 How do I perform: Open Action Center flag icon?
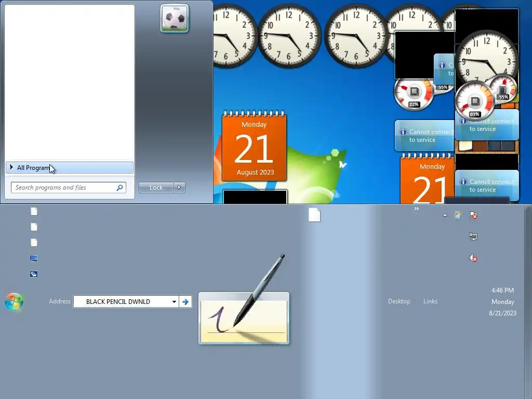473,215
